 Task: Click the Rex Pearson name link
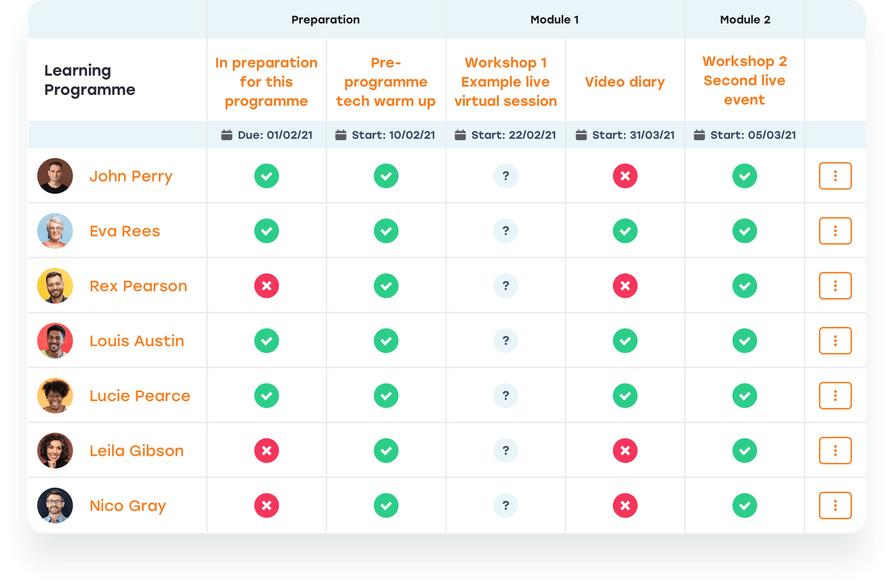(x=138, y=286)
